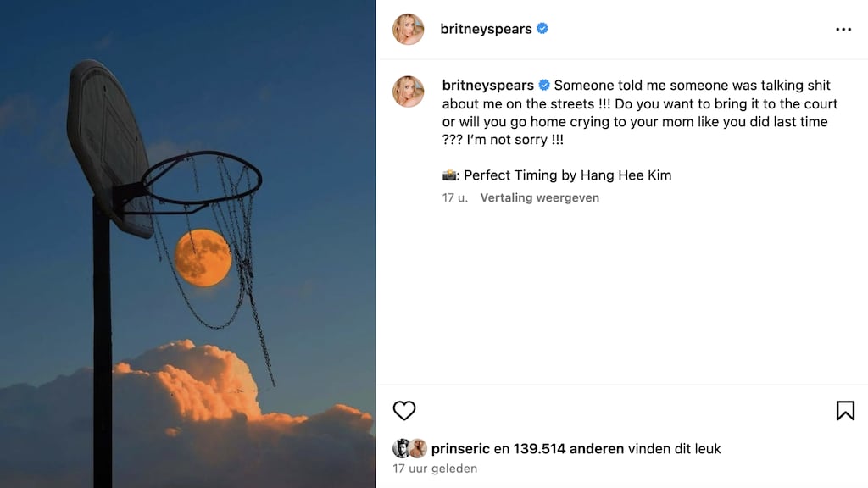Click the second overlapping liker avatar
868x488 pixels.
[417, 449]
